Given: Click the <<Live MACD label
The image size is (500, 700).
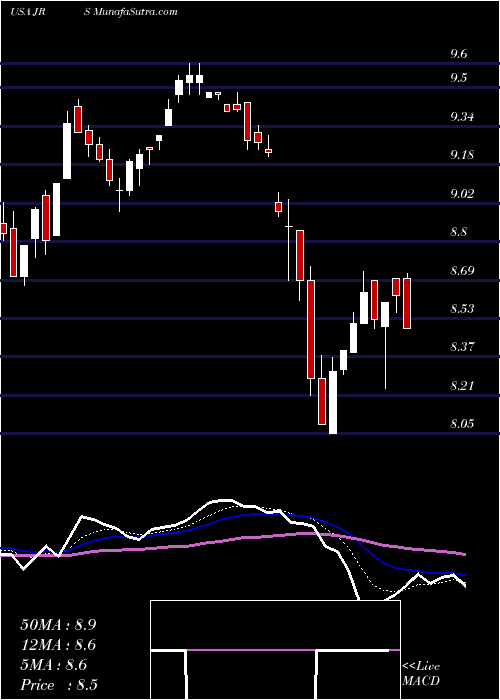Looking at the screenshot, I should tap(421, 674).
